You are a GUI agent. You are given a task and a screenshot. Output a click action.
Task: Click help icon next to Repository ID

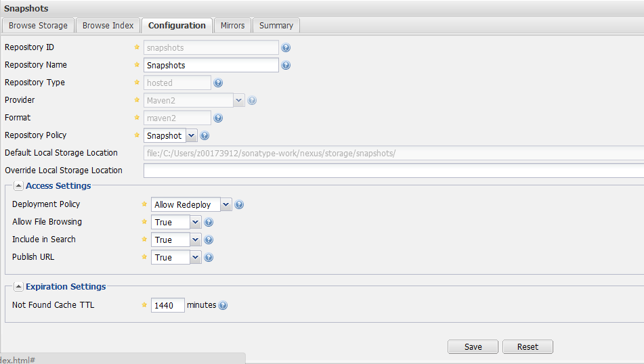tap(286, 48)
